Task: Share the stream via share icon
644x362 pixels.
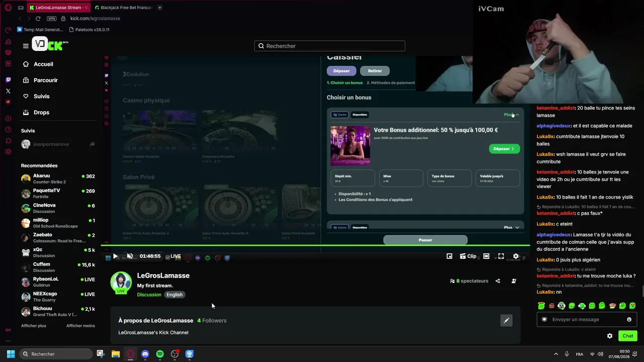Action: [x=498, y=281]
